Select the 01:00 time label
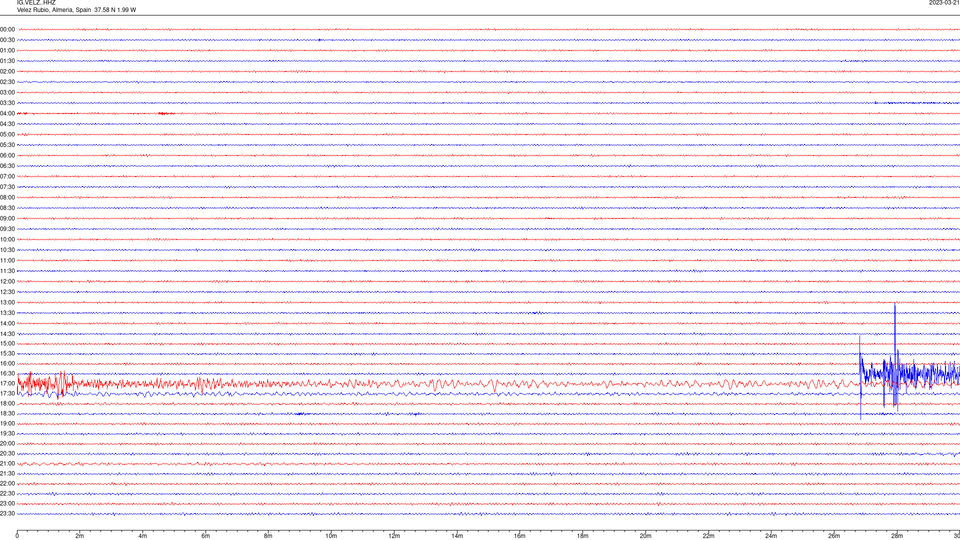The height and width of the screenshot is (540, 960). [x=7, y=50]
